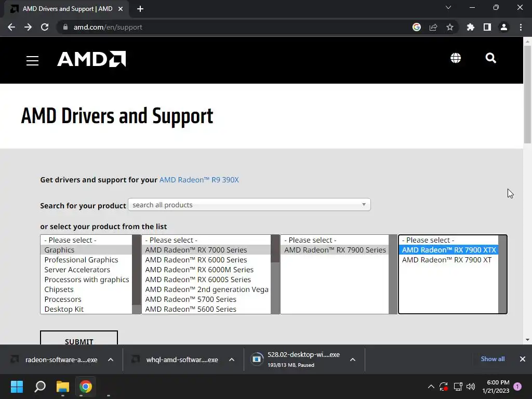Open File Explorer from taskbar
The width and height of the screenshot is (532, 399).
click(63, 387)
